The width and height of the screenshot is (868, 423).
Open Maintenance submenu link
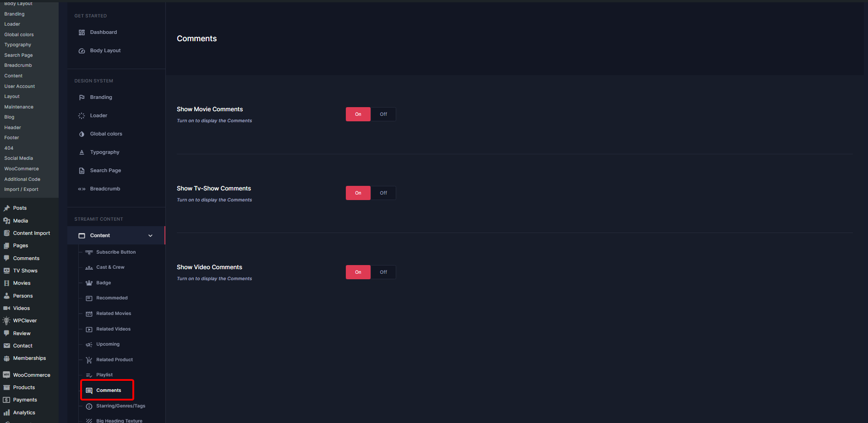19,107
